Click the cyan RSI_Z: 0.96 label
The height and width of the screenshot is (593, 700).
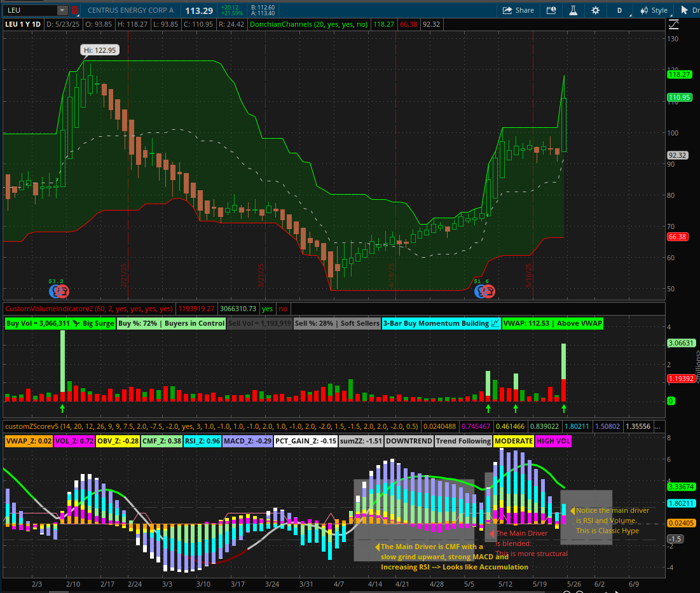(202, 441)
